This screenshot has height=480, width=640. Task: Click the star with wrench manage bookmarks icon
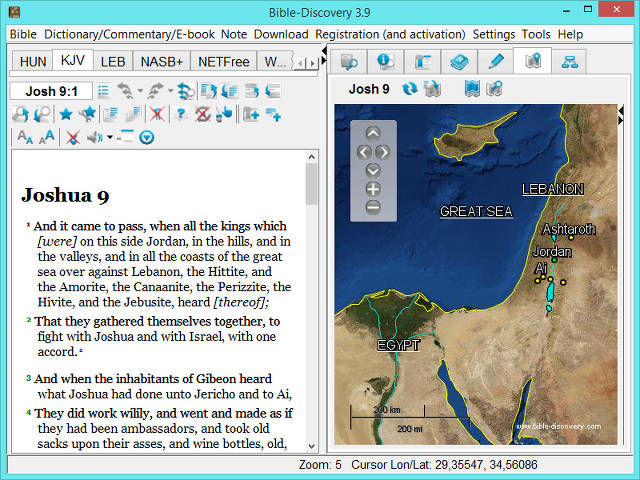tap(88, 114)
